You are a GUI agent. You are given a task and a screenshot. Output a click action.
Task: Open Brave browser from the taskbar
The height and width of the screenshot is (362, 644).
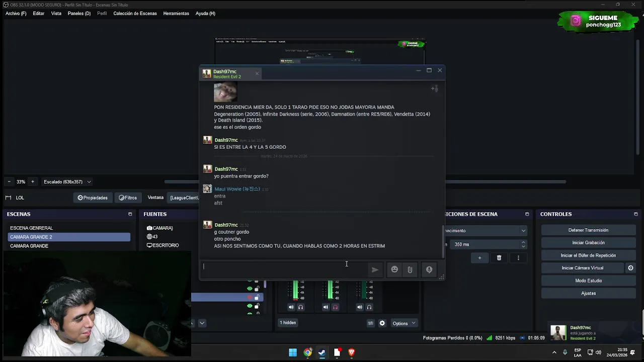(352, 352)
